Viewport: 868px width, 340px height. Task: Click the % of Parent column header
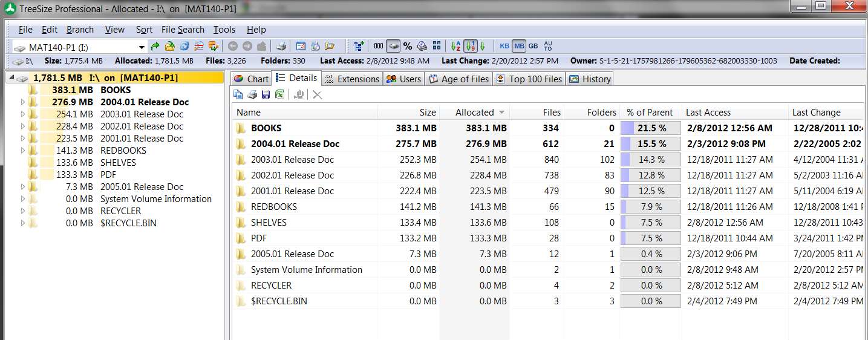(650, 113)
